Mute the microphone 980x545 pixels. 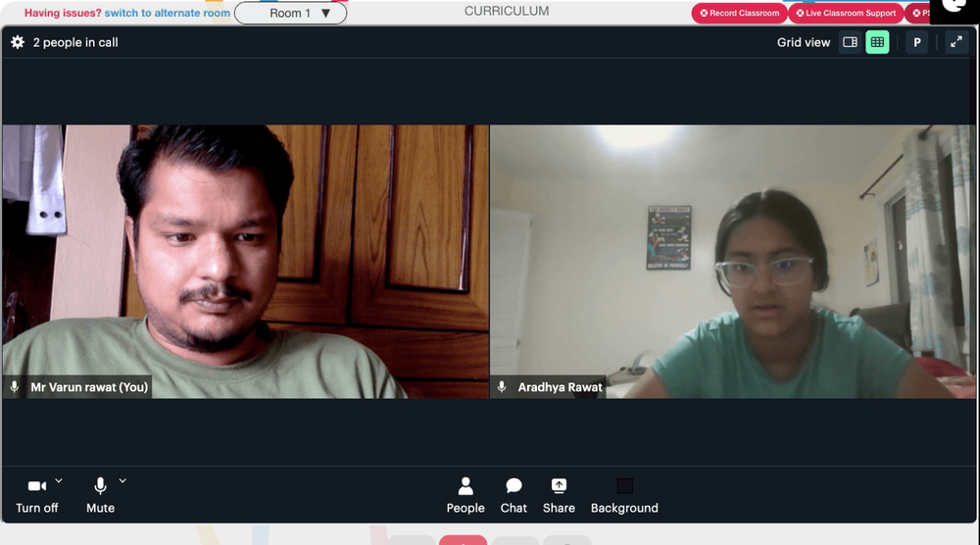coord(100,496)
